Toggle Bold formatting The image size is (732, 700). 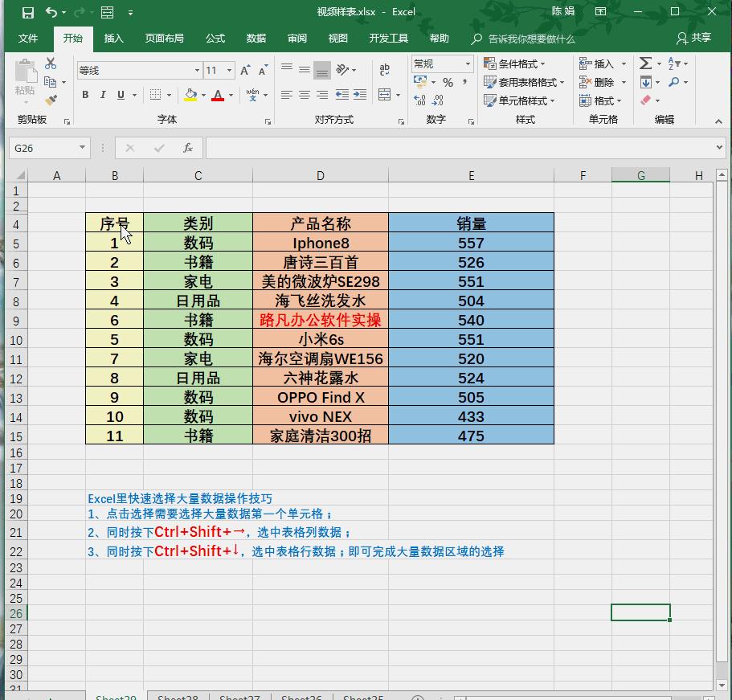[84, 95]
